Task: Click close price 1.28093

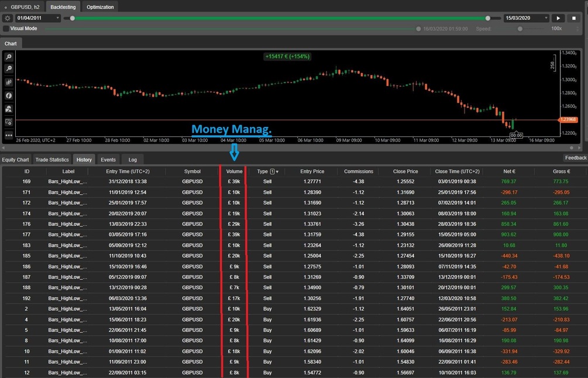Action: [x=405, y=267]
